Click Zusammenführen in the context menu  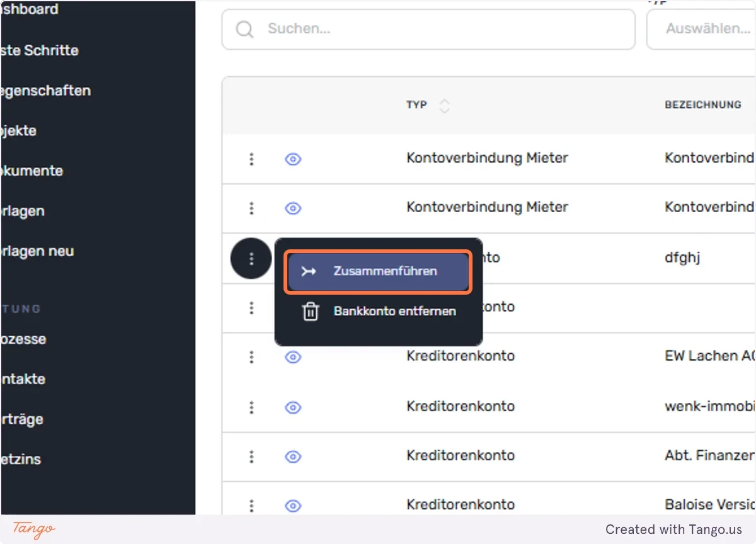(378, 271)
